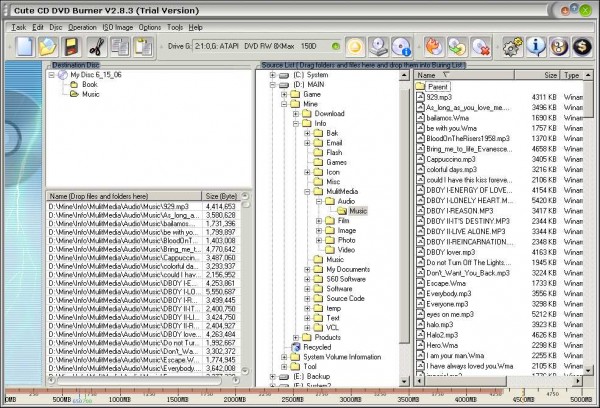
Task: Expand the Download folder in source tree
Action: [295, 113]
